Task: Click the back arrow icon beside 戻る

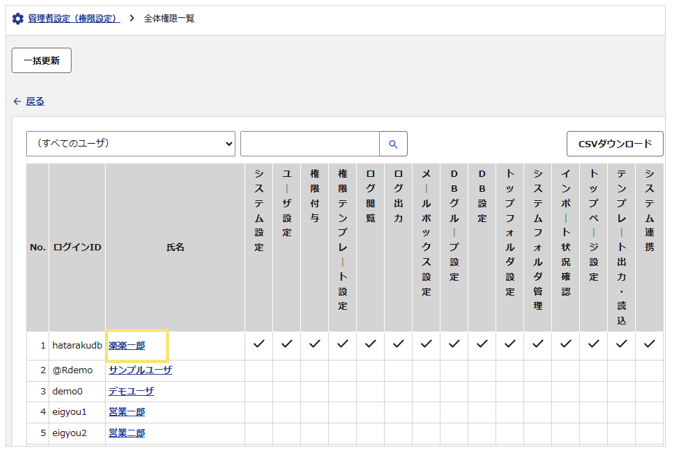Action: point(17,102)
